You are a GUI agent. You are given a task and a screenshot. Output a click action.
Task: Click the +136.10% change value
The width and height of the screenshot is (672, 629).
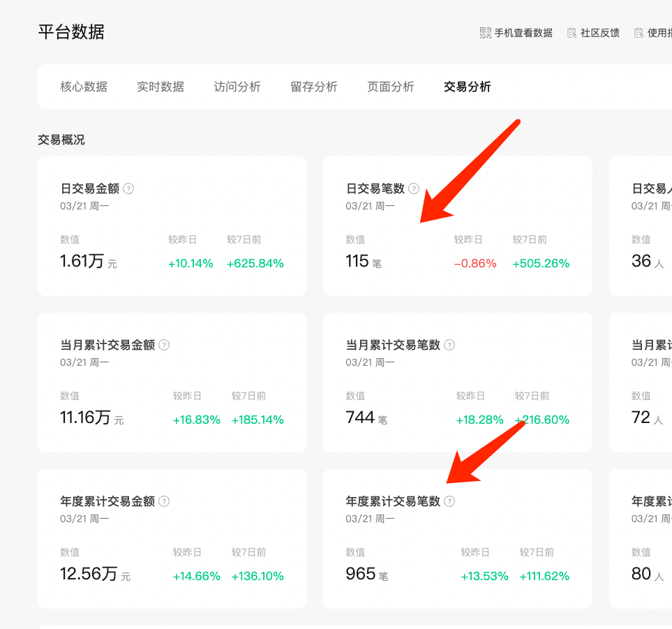(257, 576)
